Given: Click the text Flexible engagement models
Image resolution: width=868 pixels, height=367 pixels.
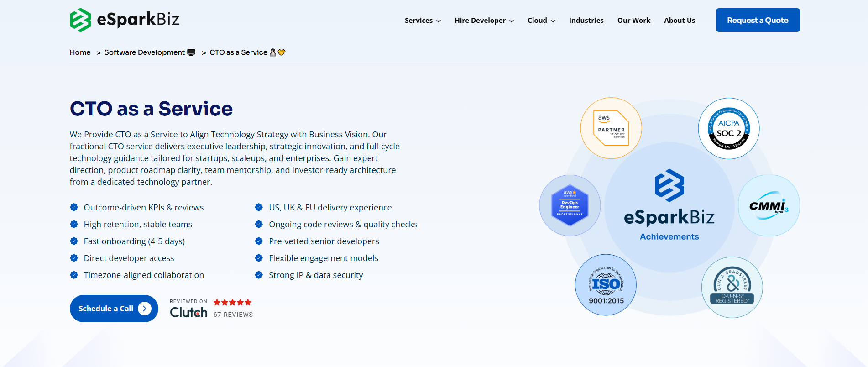Looking at the screenshot, I should [324, 258].
